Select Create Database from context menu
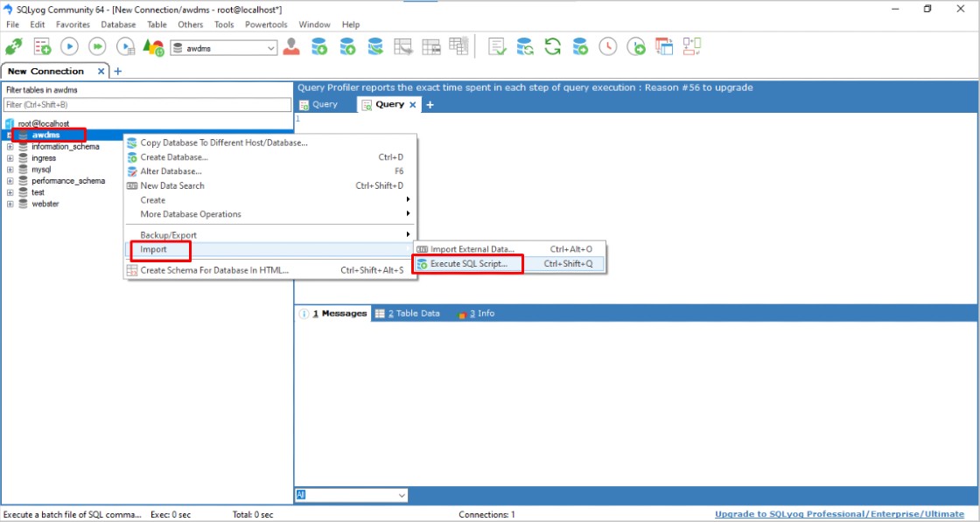Image resolution: width=980 pixels, height=522 pixels. click(x=270, y=157)
